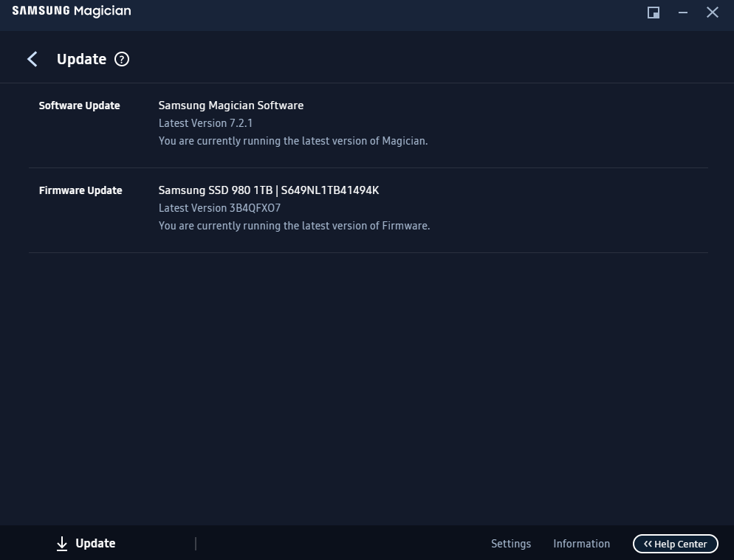Select the Software Update label

click(x=79, y=106)
